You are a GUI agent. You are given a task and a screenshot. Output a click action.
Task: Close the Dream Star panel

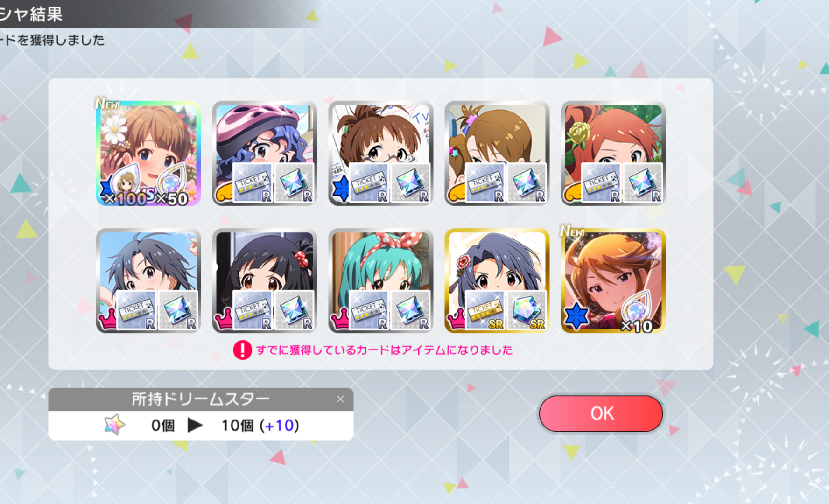pyautogui.click(x=340, y=399)
